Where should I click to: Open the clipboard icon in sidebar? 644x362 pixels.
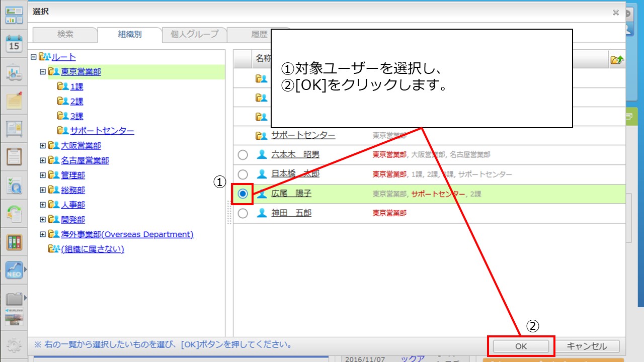[14, 157]
